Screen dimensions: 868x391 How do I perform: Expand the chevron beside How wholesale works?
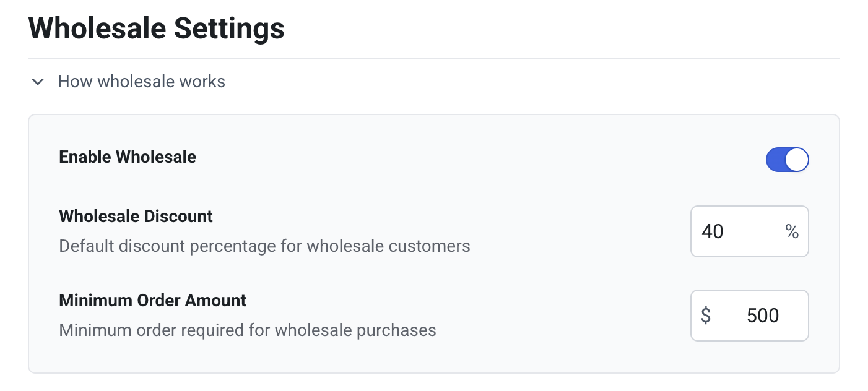tap(38, 82)
